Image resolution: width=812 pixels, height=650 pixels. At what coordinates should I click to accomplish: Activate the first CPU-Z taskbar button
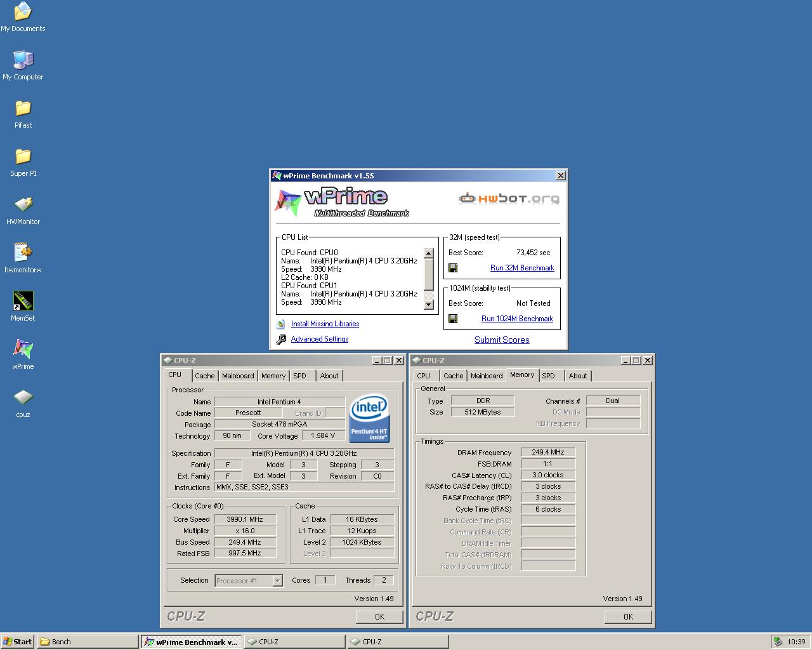click(294, 642)
